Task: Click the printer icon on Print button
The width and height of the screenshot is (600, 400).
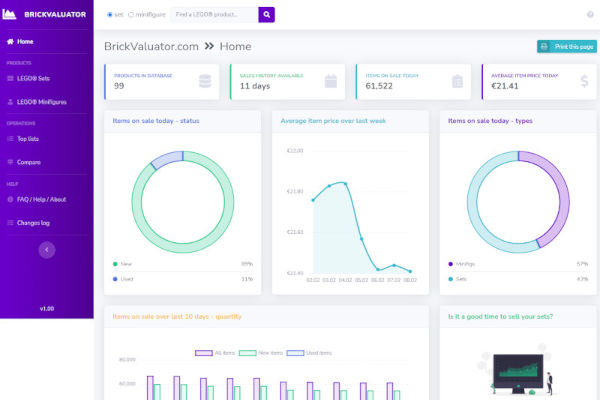Action: 544,46
